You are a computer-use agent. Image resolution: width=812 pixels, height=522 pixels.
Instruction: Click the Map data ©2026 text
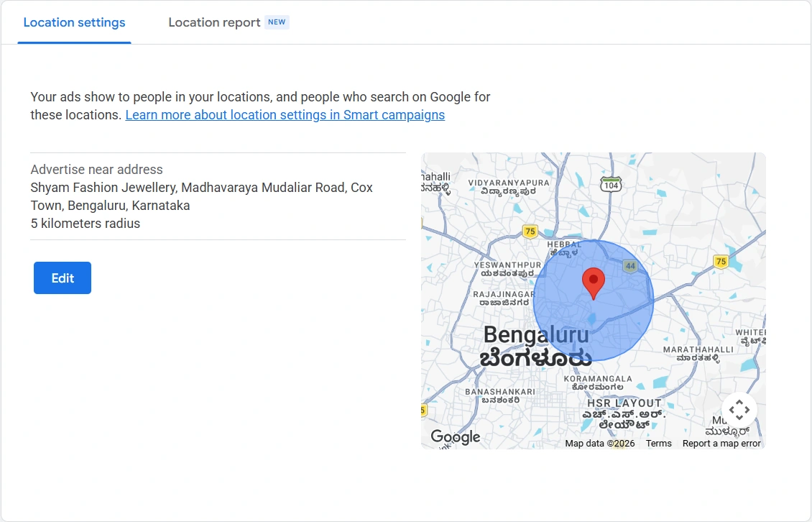click(x=600, y=443)
